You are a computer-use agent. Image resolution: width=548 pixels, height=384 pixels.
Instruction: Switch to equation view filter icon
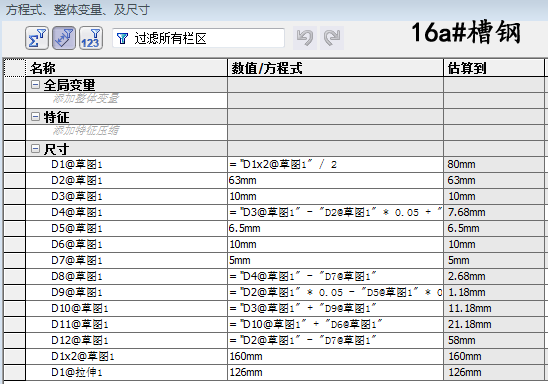click(x=37, y=38)
